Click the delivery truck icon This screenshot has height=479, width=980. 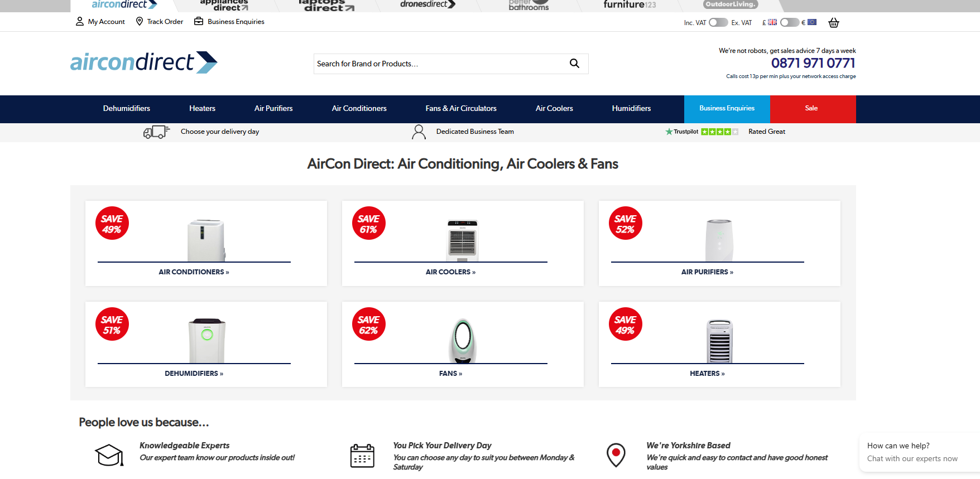pos(156,132)
